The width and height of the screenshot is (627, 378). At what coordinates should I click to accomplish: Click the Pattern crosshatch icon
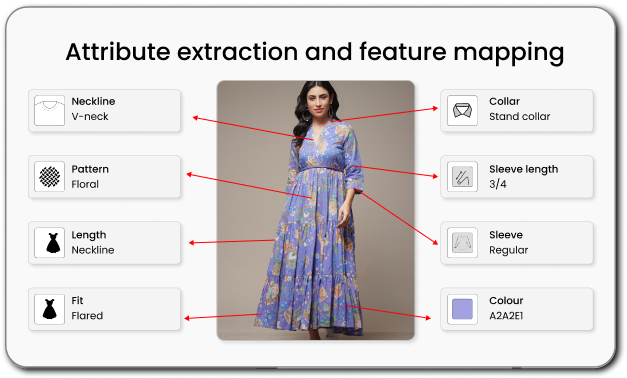point(49,177)
